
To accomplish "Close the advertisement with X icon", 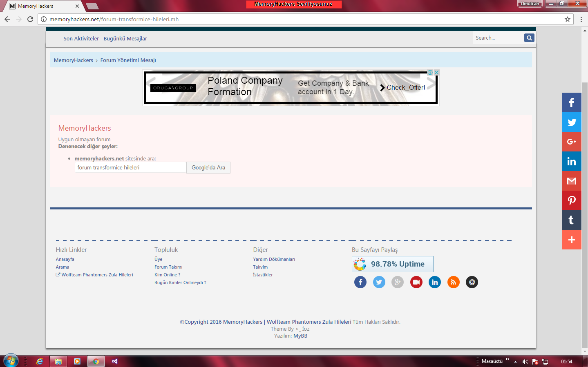I will 436,72.
